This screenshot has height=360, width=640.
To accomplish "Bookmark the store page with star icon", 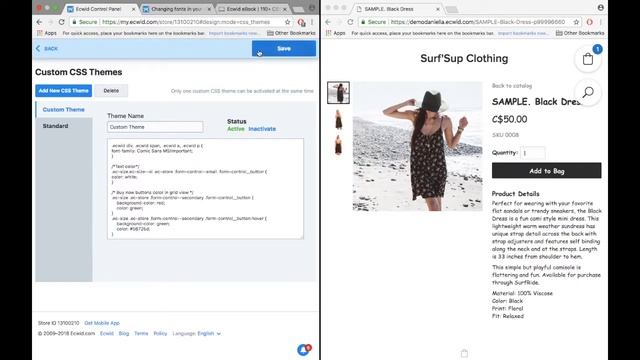I will pos(576,22).
